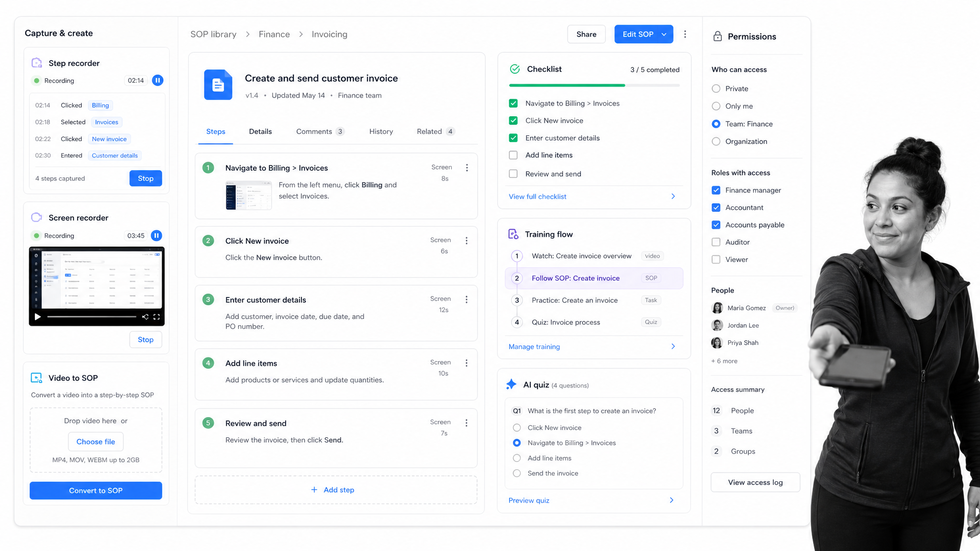
Task: Open the History tab
Action: coord(381,132)
